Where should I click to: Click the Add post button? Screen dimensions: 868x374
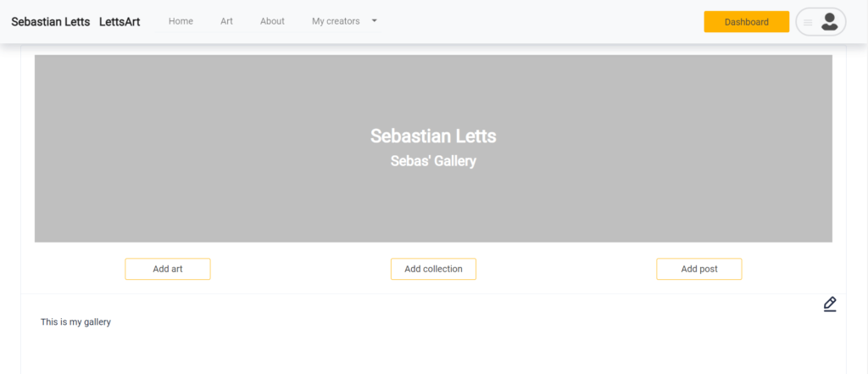699,269
